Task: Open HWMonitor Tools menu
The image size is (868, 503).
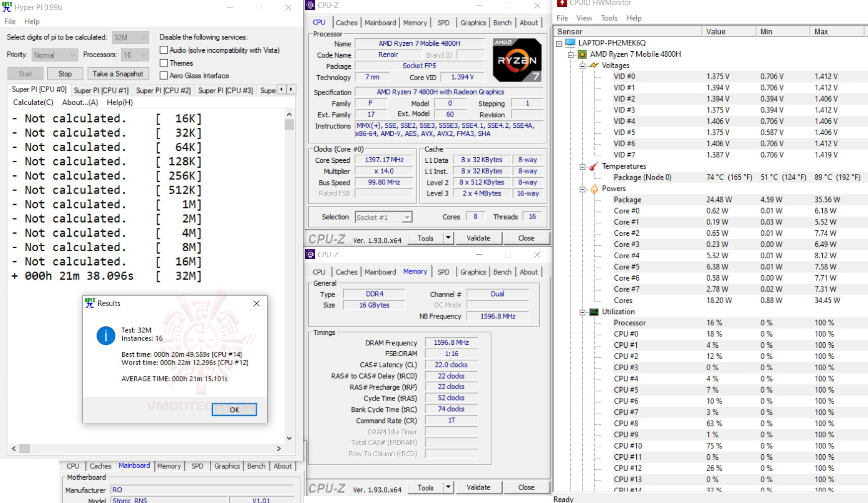Action: pyautogui.click(x=609, y=18)
